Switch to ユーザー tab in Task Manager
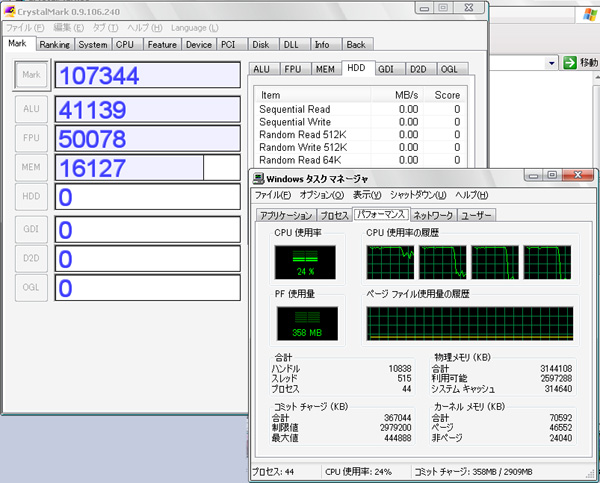The image size is (600, 483). (476, 215)
